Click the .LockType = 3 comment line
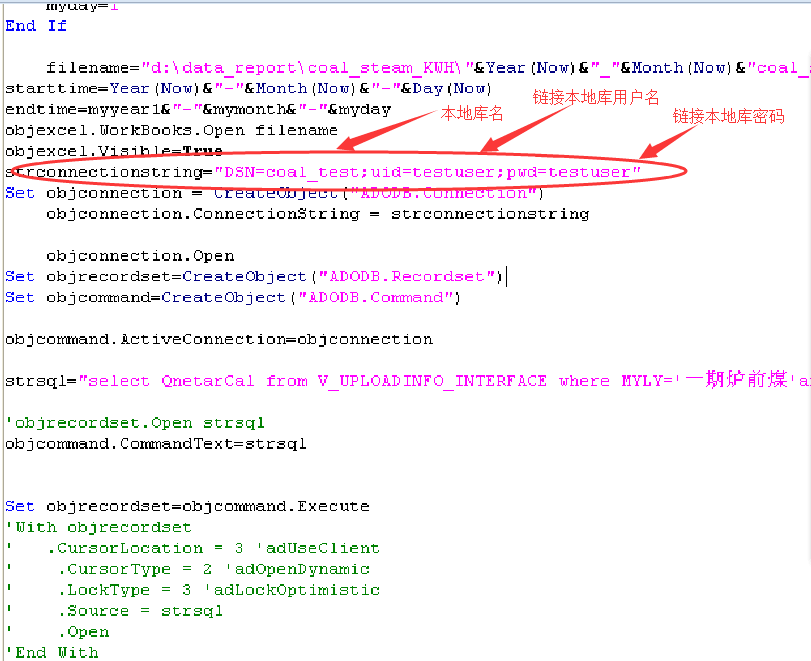The image size is (811, 661). point(192,590)
